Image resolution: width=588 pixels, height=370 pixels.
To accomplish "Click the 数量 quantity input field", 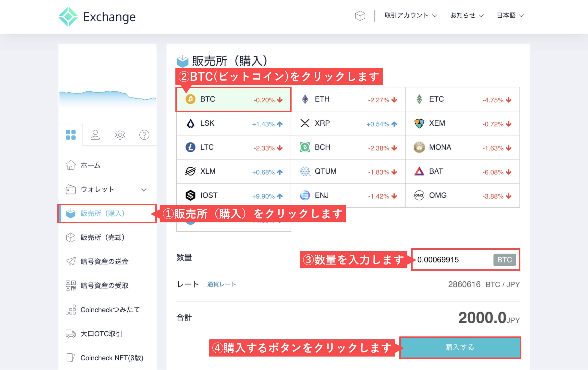I will click(x=466, y=260).
